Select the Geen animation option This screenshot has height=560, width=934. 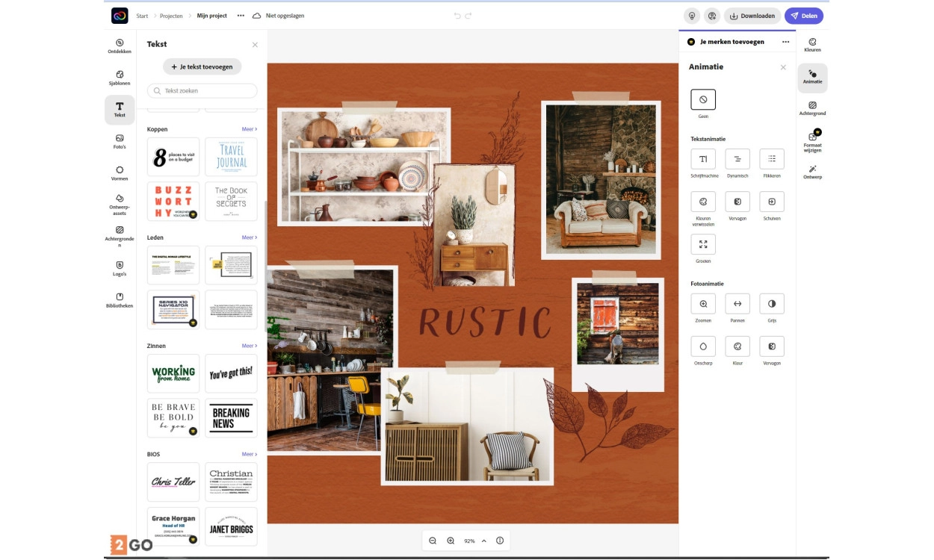coord(703,99)
